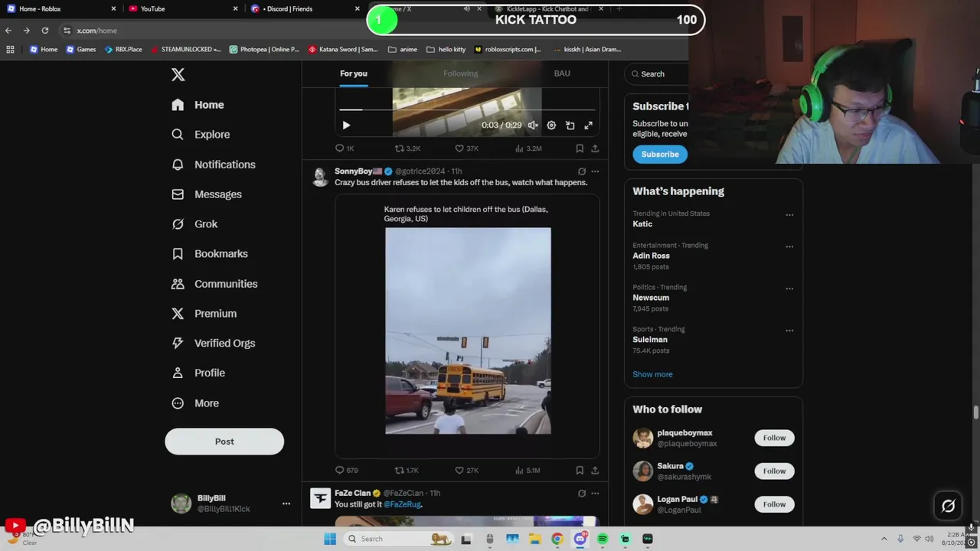
Task: Click the X logo in sidebar
Action: point(178,74)
